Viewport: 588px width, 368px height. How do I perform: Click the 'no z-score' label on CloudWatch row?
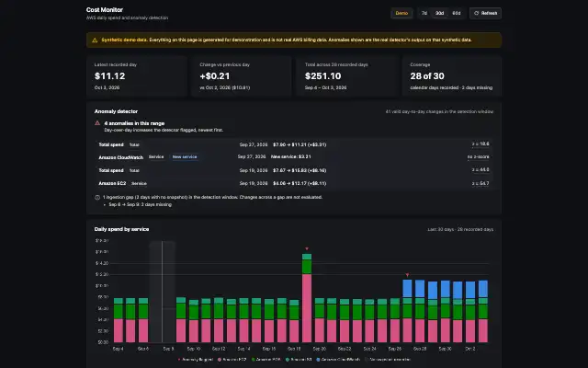(x=478, y=157)
